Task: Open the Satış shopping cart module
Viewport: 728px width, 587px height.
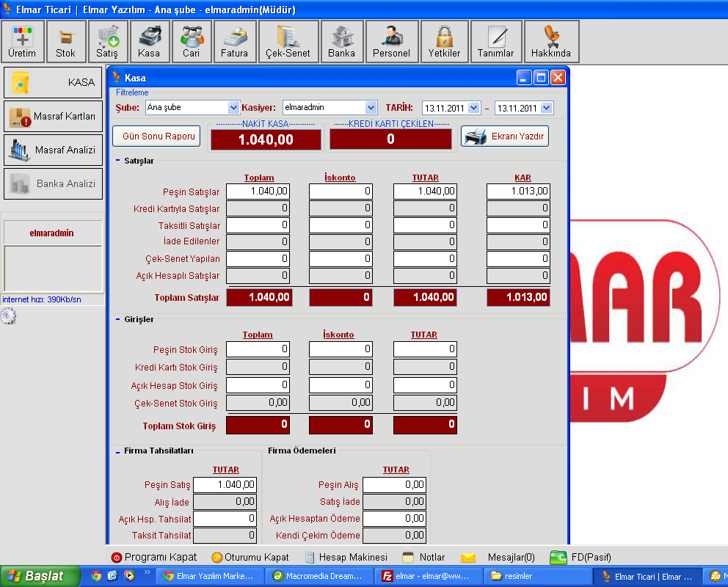Action: pyautogui.click(x=108, y=41)
